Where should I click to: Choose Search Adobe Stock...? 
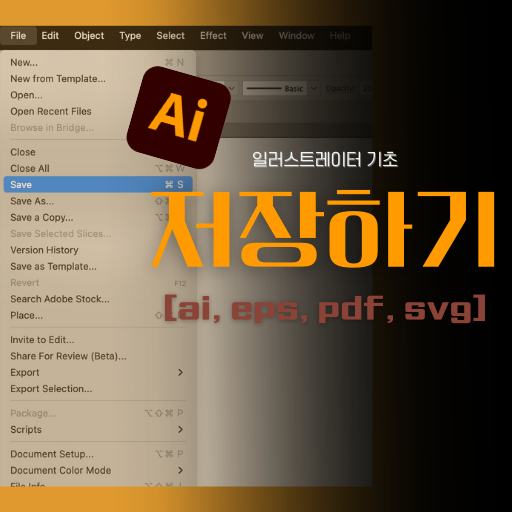pyautogui.click(x=98, y=299)
